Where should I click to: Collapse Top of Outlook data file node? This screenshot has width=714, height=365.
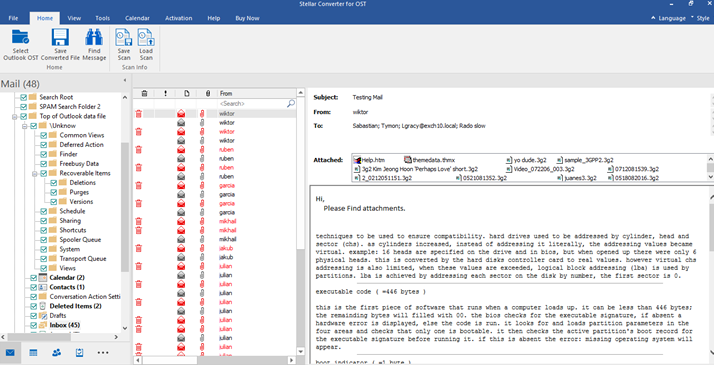pyautogui.click(x=15, y=117)
